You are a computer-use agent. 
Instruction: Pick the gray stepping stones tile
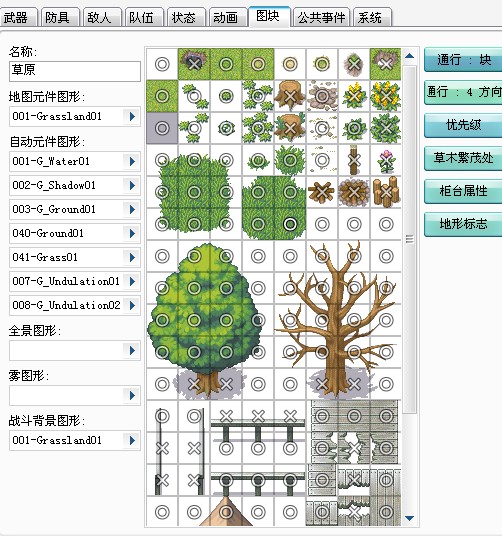click(x=322, y=96)
